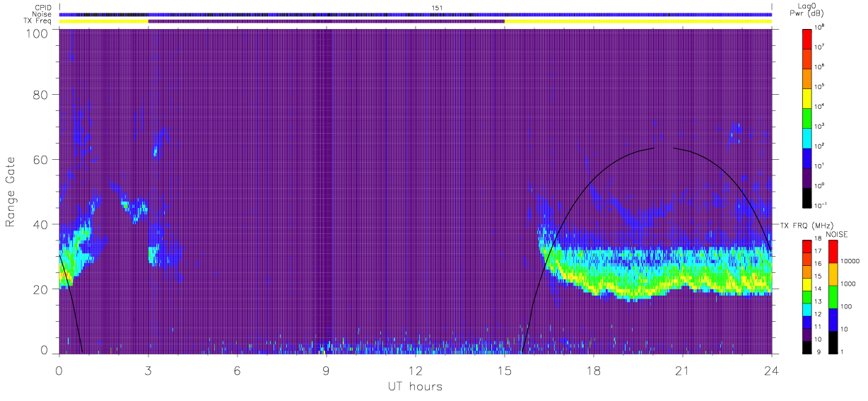Viewport: 868px width, 401px height.
Task: Click the '21' tick on UT hours axis
Action: pyautogui.click(x=683, y=370)
